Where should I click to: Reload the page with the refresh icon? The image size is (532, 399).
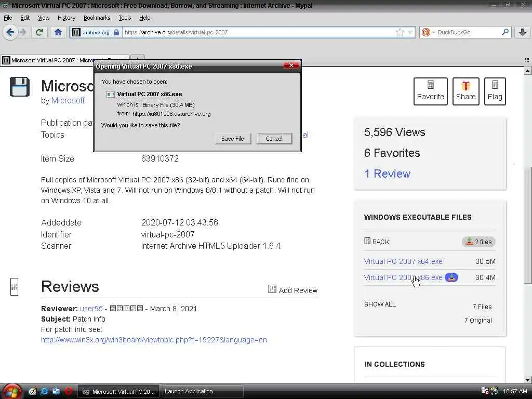click(x=39, y=32)
